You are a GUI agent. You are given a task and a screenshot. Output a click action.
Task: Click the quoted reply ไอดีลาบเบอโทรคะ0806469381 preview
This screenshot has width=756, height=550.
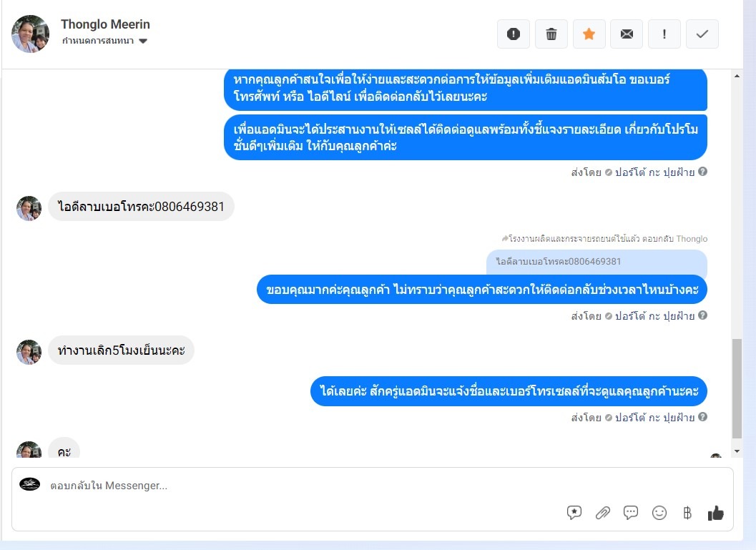(597, 262)
